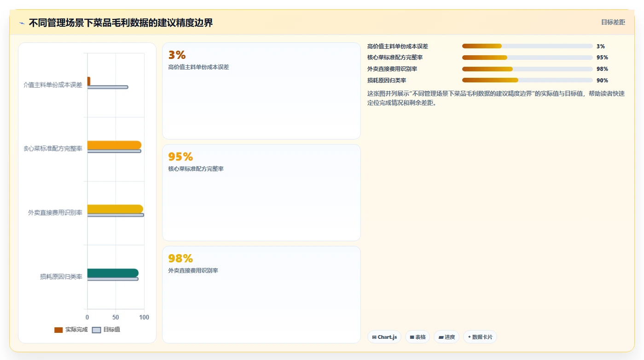
Task: Click the 目标差距 label in header
Action: click(x=613, y=22)
